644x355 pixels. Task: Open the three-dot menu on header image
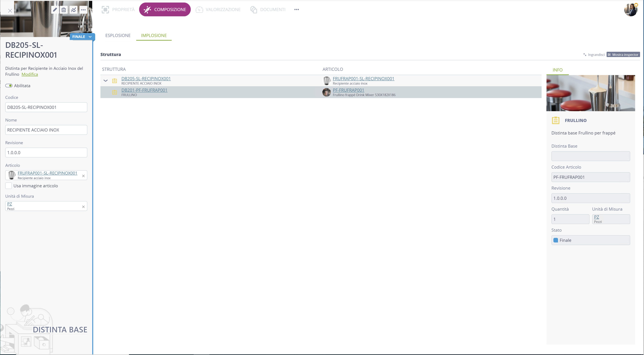(83, 10)
